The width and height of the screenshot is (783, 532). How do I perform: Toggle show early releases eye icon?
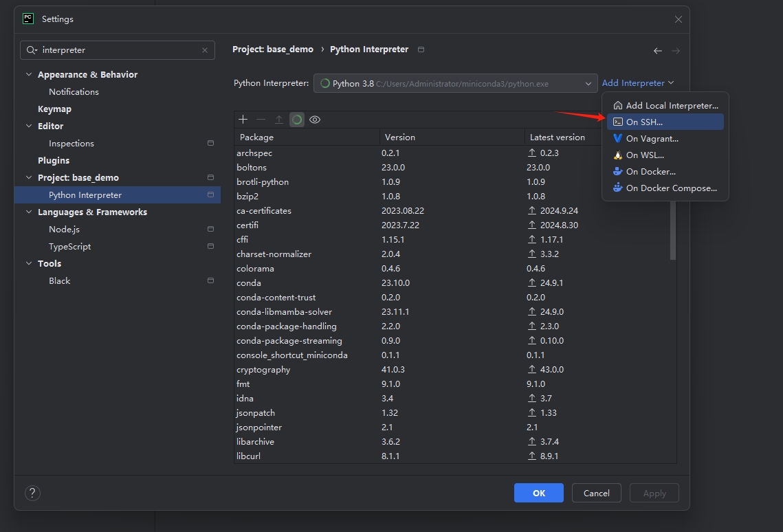pyautogui.click(x=315, y=120)
